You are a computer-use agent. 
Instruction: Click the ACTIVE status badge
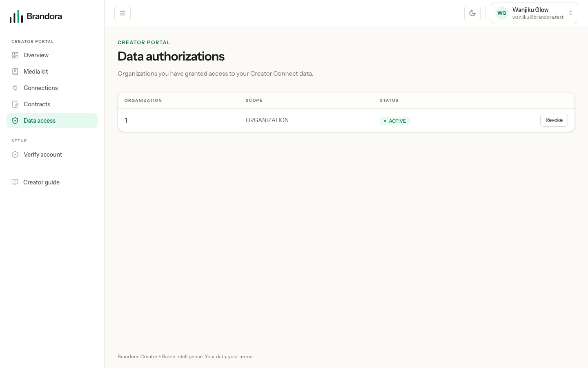click(x=394, y=121)
